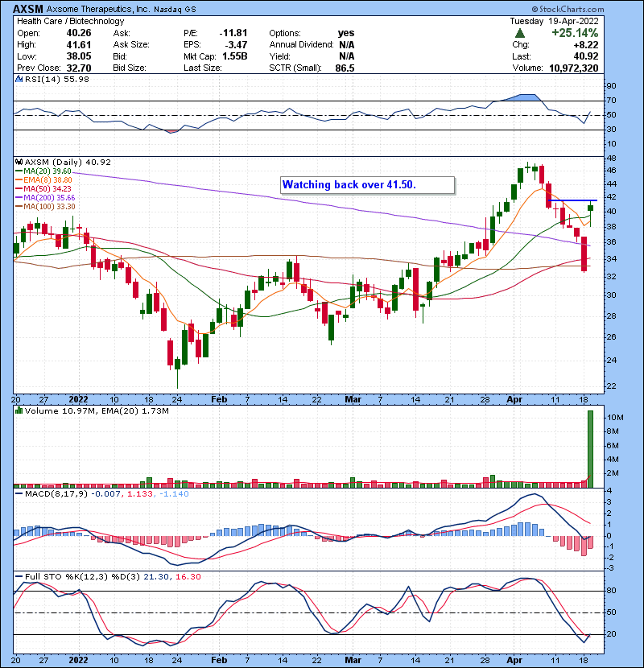Viewport: 644px width, 668px height.
Task: Click the Axsome Therapeutics, Inc. company name
Action: click(x=97, y=9)
